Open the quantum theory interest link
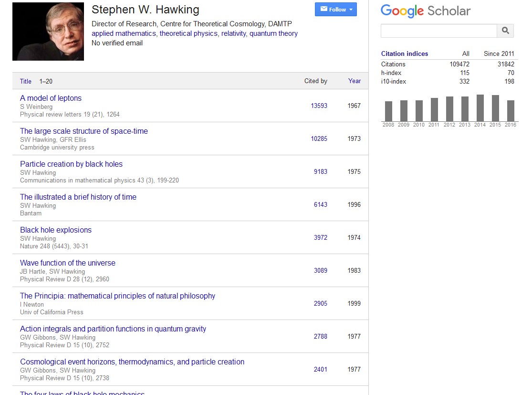The height and width of the screenshot is (395, 532). tap(273, 33)
